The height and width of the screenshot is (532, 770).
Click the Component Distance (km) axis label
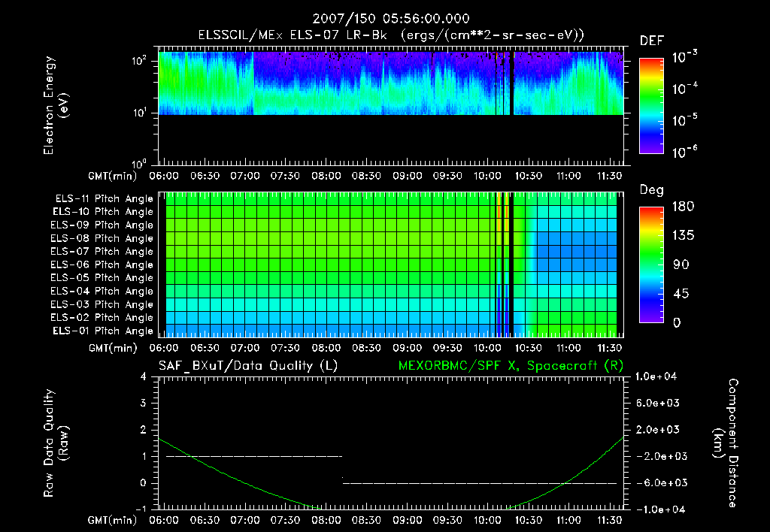[x=726, y=443]
